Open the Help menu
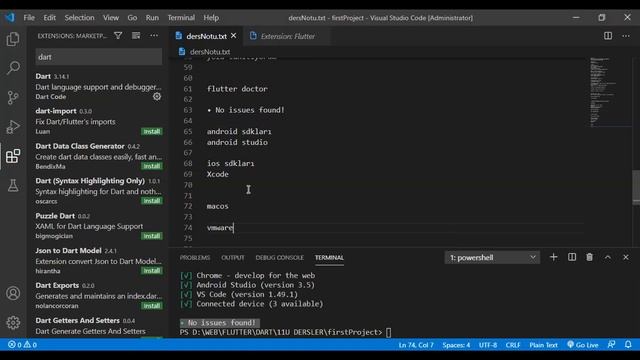Viewport: 640px width, 360px height. click(x=211, y=18)
